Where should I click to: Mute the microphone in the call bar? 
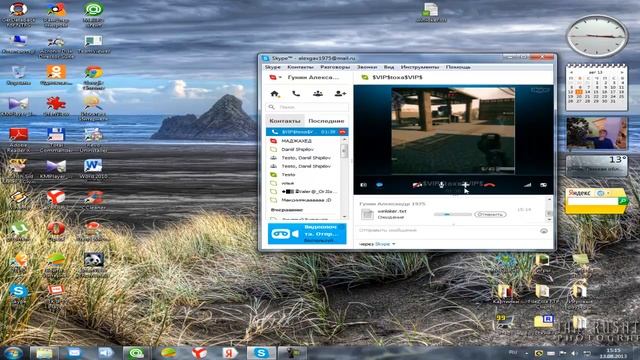(441, 185)
